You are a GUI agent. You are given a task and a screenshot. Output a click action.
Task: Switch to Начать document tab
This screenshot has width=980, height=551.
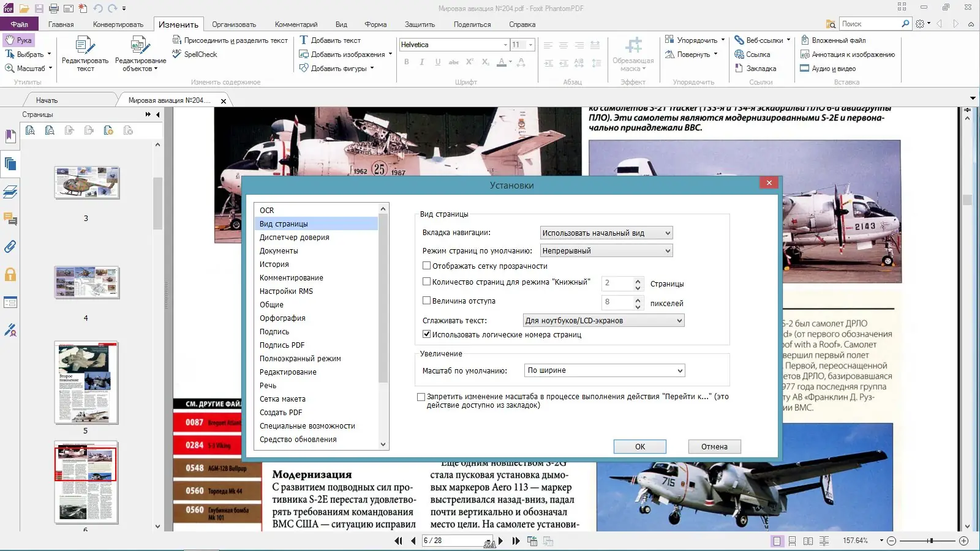click(x=47, y=100)
